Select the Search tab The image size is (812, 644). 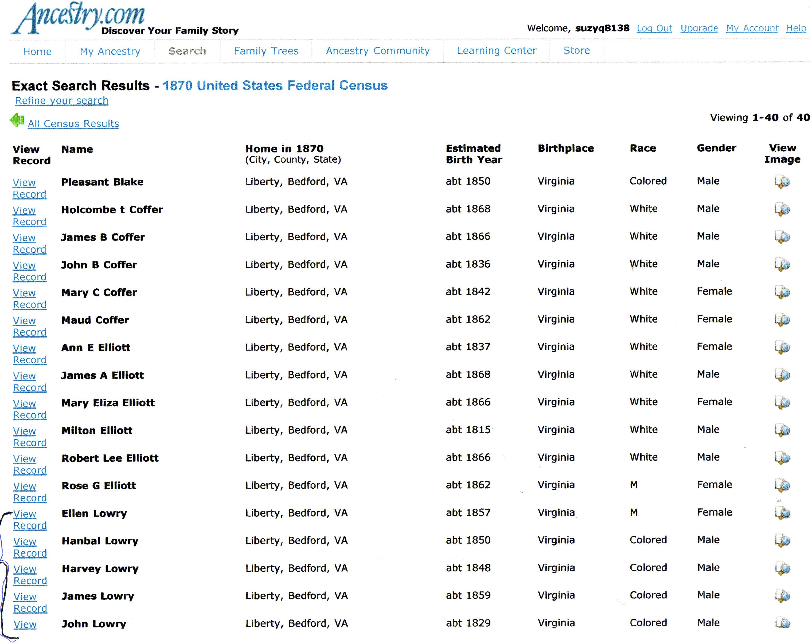pos(187,51)
